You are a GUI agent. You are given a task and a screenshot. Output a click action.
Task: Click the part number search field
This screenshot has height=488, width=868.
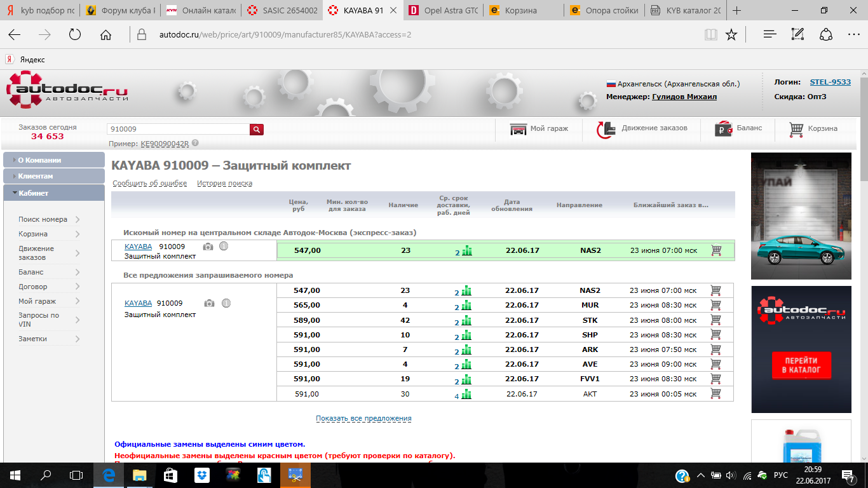(178, 129)
